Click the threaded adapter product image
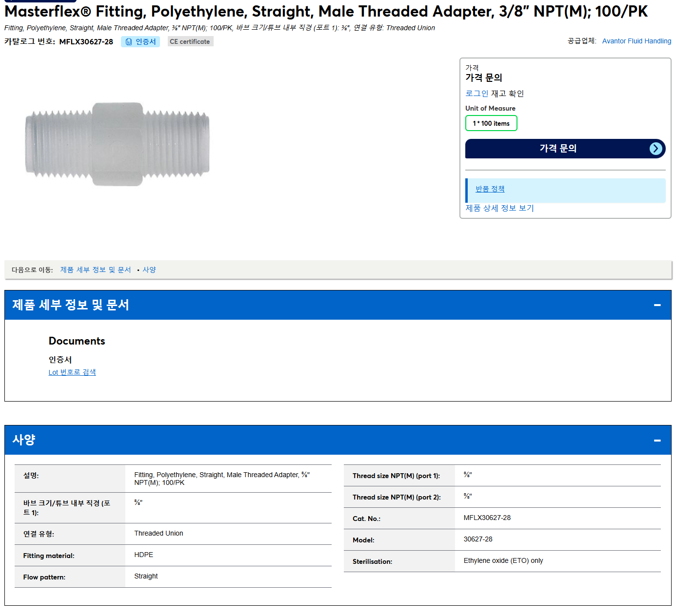The image size is (675, 616). click(117, 144)
